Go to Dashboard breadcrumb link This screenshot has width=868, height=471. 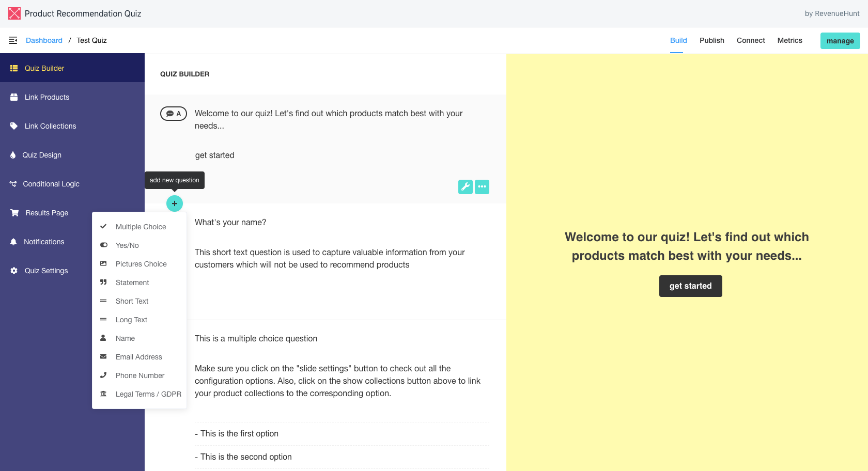pos(44,40)
